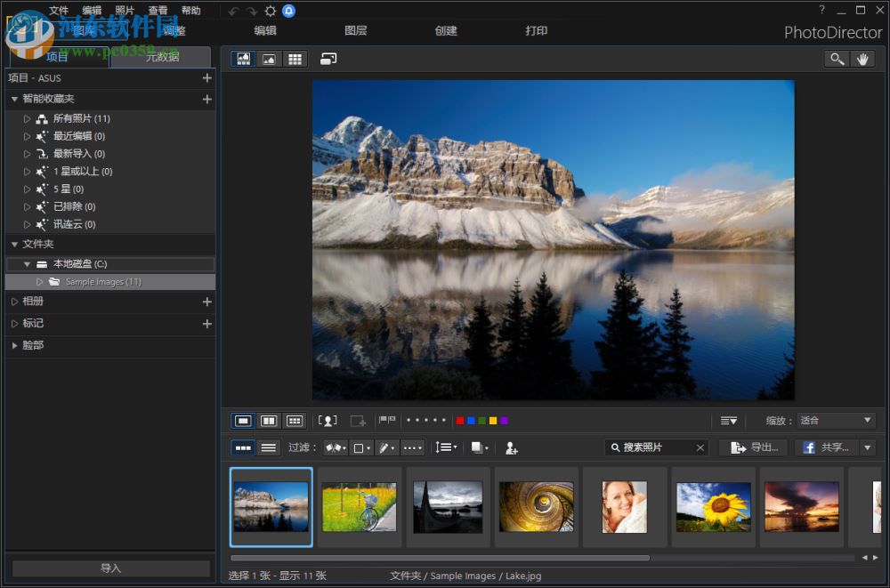
Task: Click the 导入 import button
Action: click(x=110, y=568)
